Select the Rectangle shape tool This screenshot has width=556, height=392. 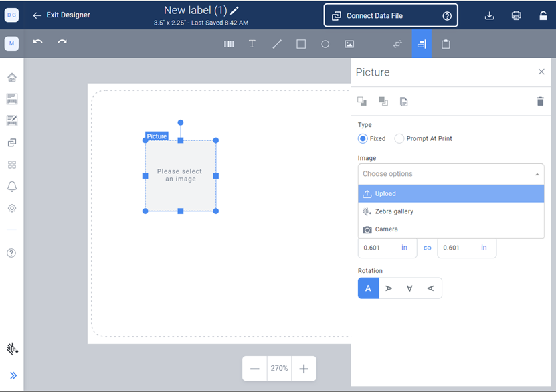click(x=301, y=44)
